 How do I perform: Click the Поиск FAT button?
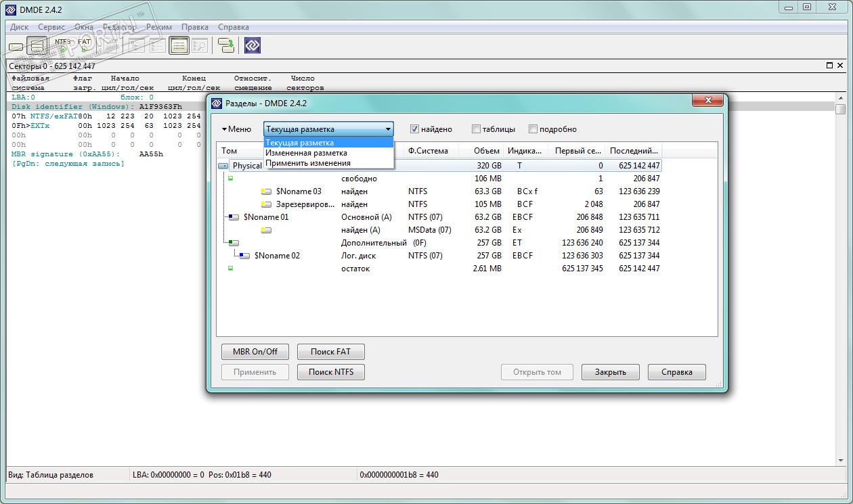(x=331, y=352)
